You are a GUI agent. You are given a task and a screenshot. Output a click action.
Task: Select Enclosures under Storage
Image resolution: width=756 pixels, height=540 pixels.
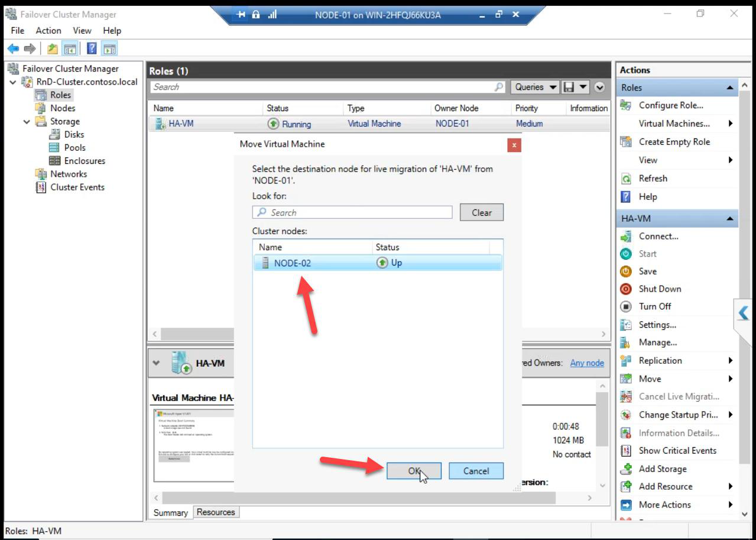coord(85,161)
